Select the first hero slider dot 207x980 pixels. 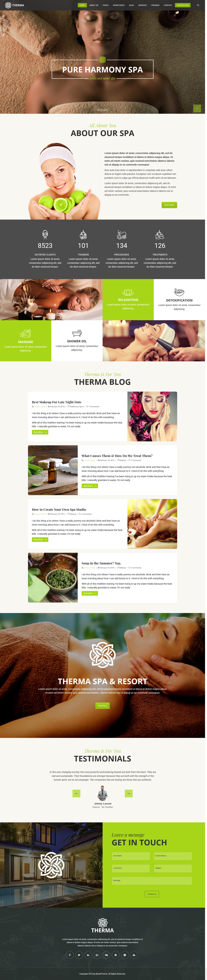pos(98,110)
